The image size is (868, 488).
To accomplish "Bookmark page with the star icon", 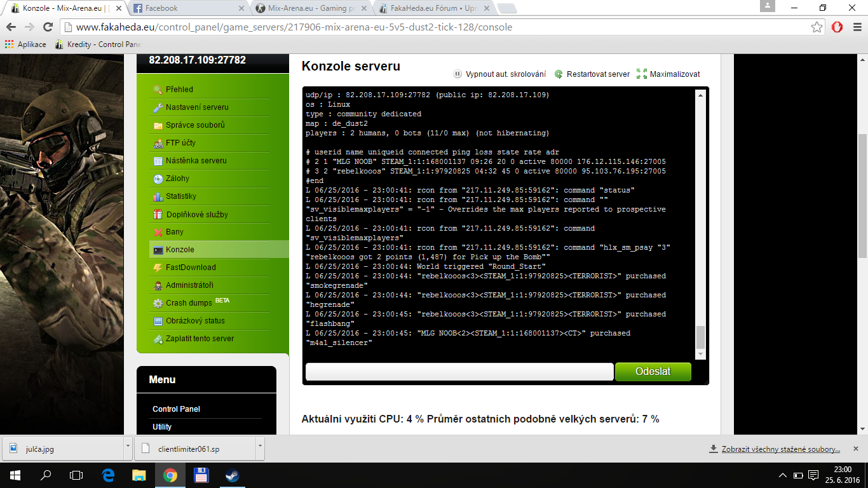I will (817, 27).
